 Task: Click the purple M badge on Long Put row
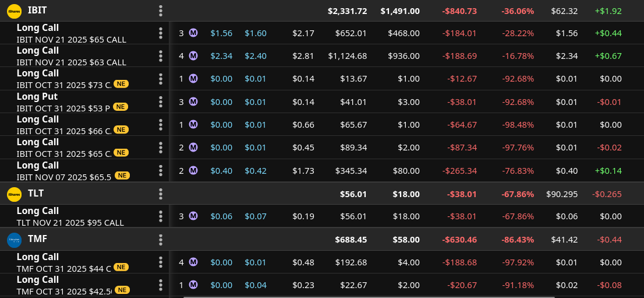[x=193, y=101]
